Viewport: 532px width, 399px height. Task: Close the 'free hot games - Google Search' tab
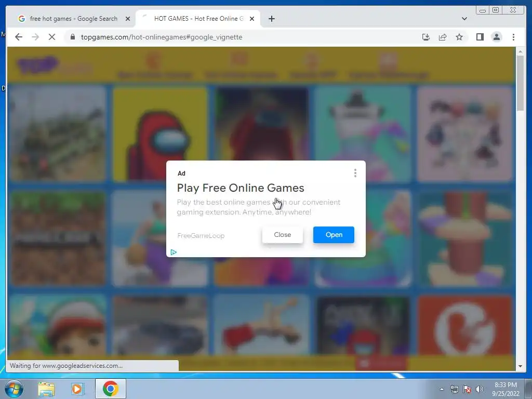pos(128,19)
